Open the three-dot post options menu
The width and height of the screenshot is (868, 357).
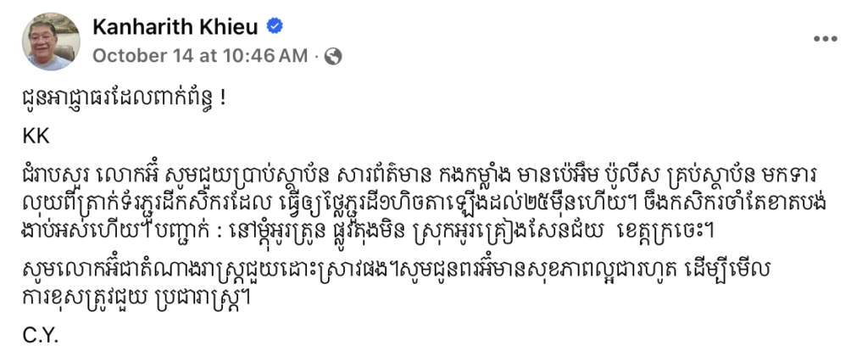click(x=825, y=39)
